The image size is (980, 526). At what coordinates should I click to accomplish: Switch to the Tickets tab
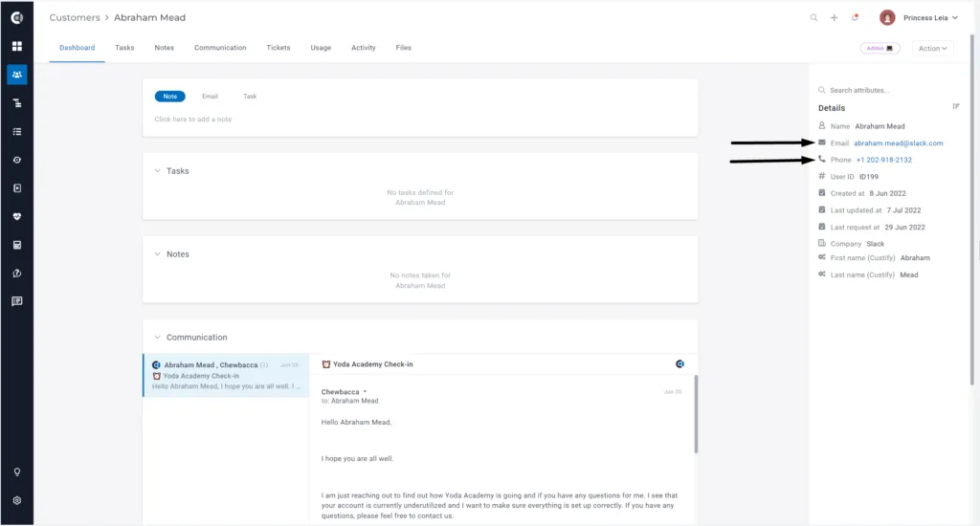click(278, 48)
